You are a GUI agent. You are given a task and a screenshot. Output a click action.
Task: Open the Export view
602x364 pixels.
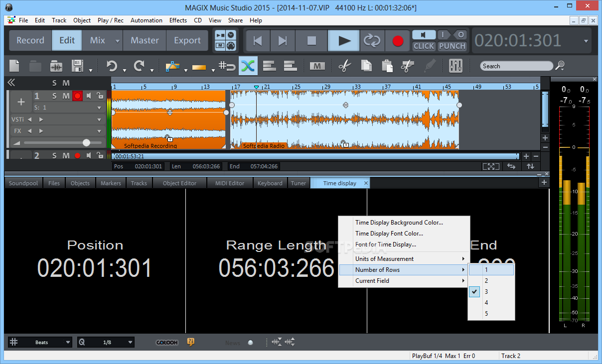point(187,40)
